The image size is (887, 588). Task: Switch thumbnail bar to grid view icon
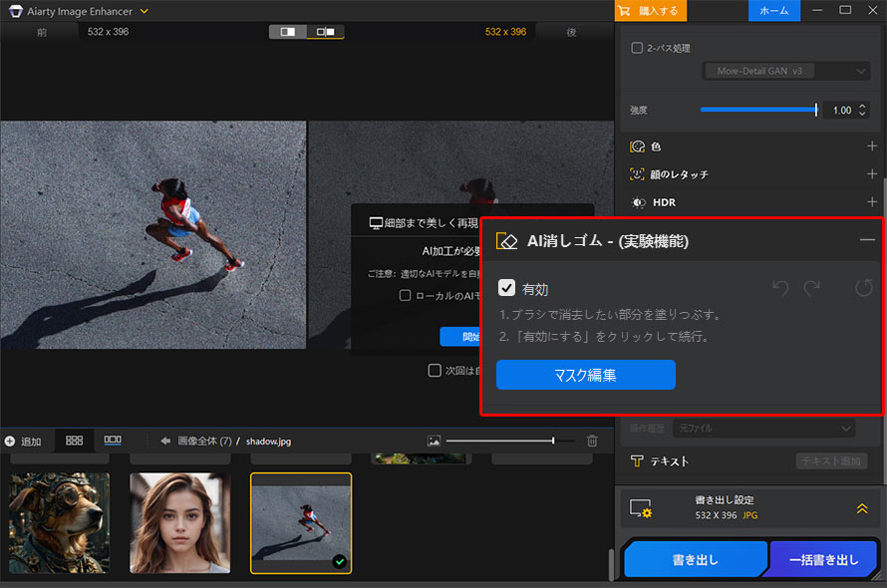coord(73,440)
